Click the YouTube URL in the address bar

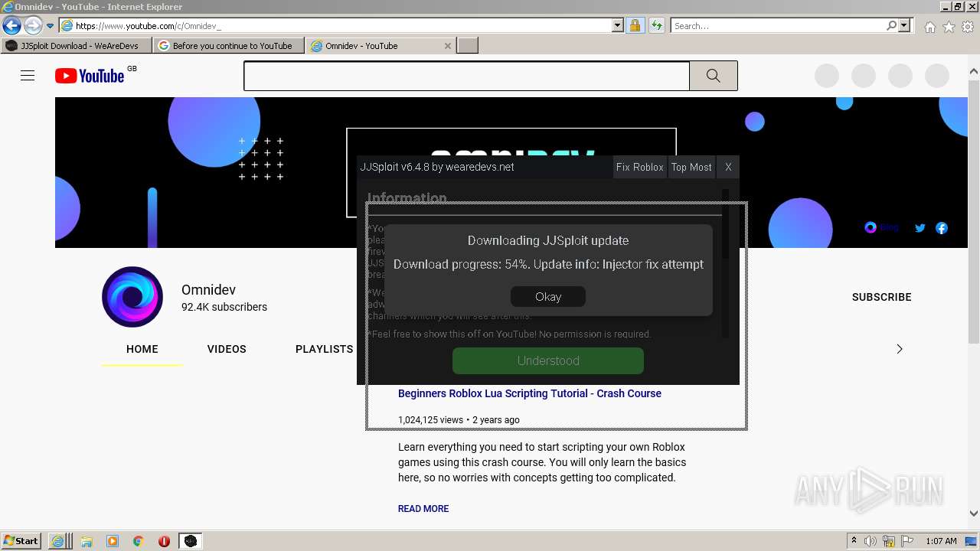coord(149,26)
